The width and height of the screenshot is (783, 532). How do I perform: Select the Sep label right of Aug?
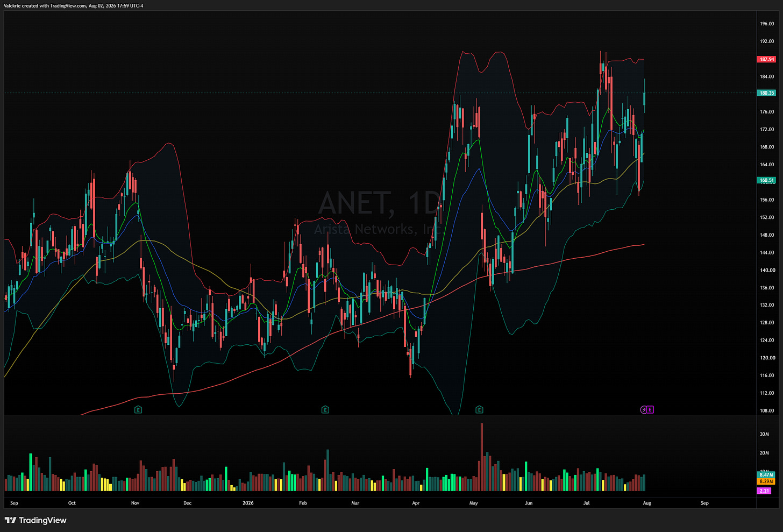(704, 503)
